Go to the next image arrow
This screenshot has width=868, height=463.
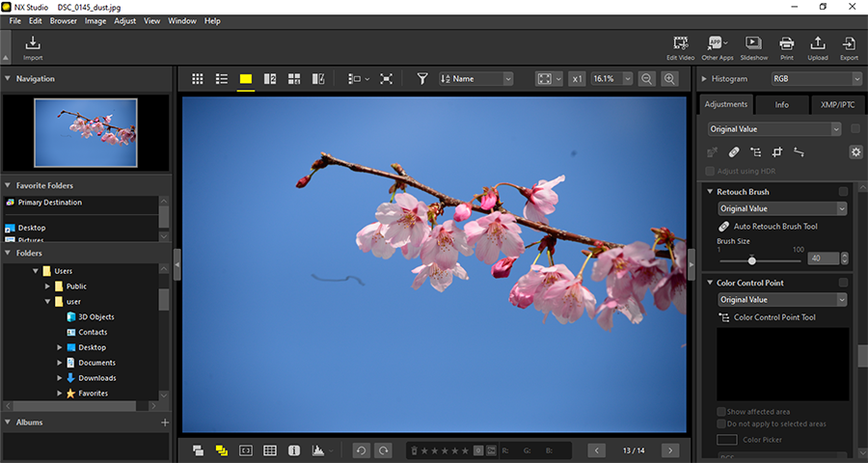coord(669,450)
